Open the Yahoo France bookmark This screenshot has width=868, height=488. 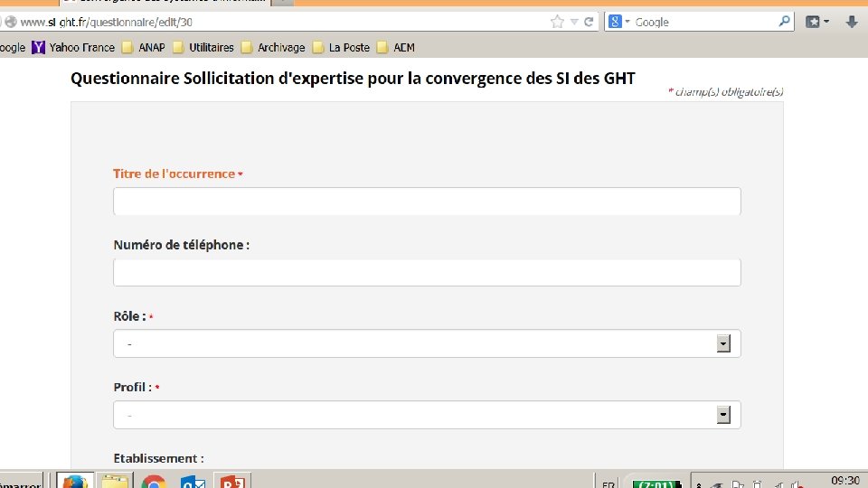coord(73,48)
